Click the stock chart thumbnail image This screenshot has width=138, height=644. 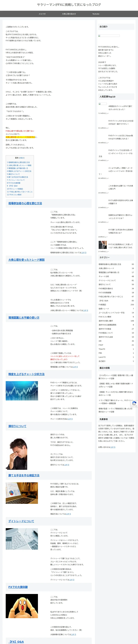coord(22,391)
